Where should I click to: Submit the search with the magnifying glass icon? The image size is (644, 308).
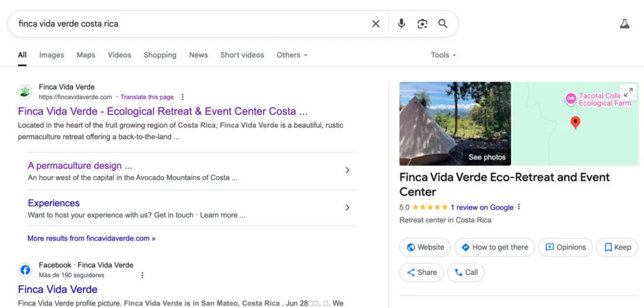click(x=442, y=24)
